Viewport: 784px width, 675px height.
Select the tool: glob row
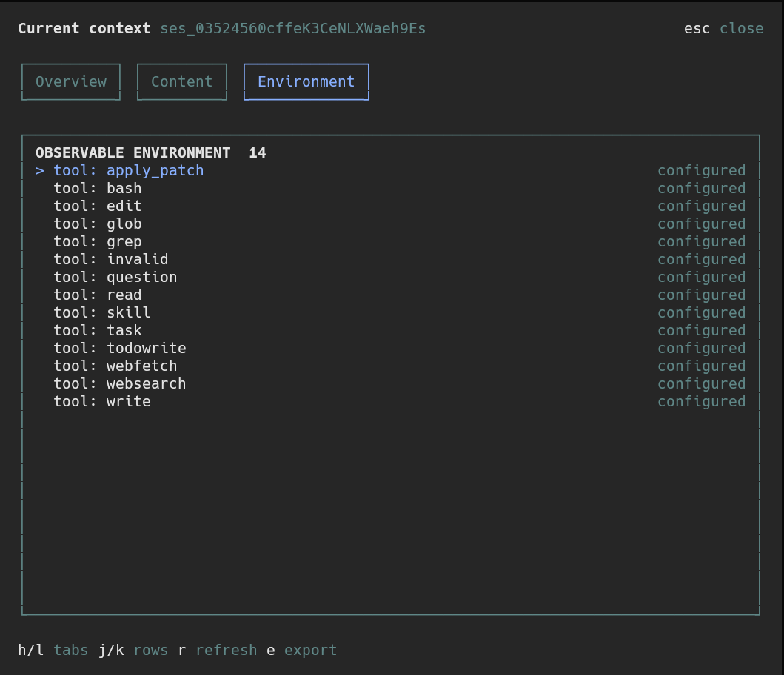390,224
